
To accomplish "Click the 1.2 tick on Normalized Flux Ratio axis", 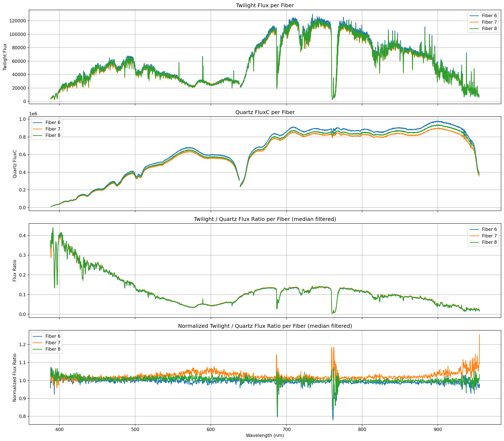I will click(x=23, y=345).
